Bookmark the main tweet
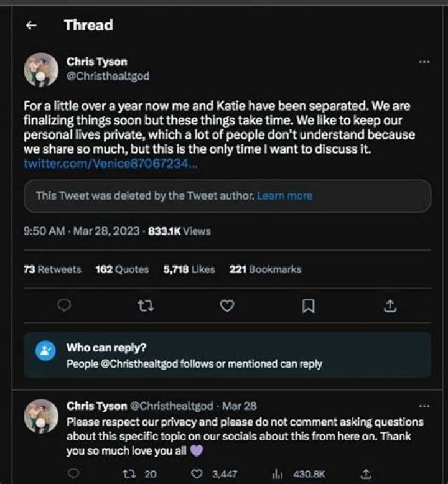 pyautogui.click(x=309, y=306)
